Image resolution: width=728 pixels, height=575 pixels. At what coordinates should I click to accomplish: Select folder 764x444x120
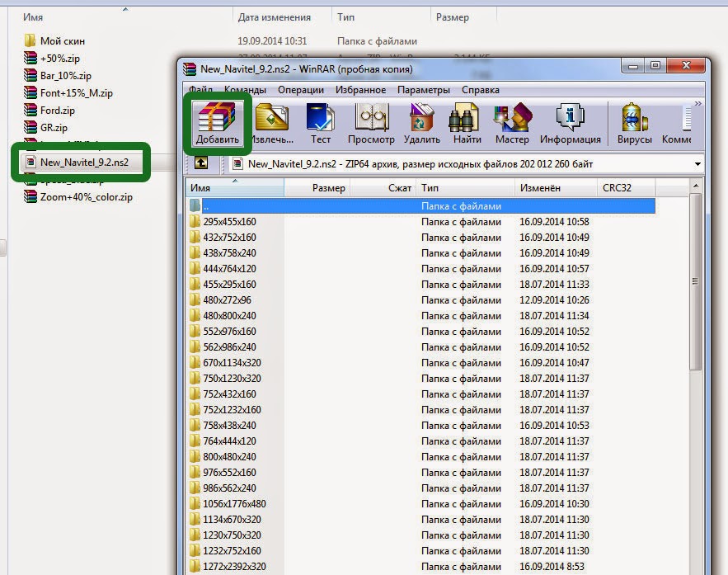pyautogui.click(x=229, y=441)
